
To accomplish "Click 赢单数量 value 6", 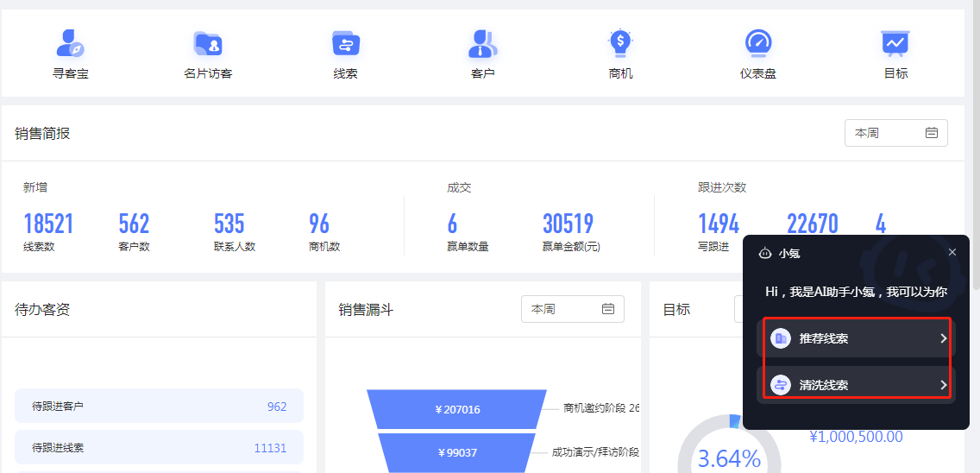I will click(x=452, y=224).
